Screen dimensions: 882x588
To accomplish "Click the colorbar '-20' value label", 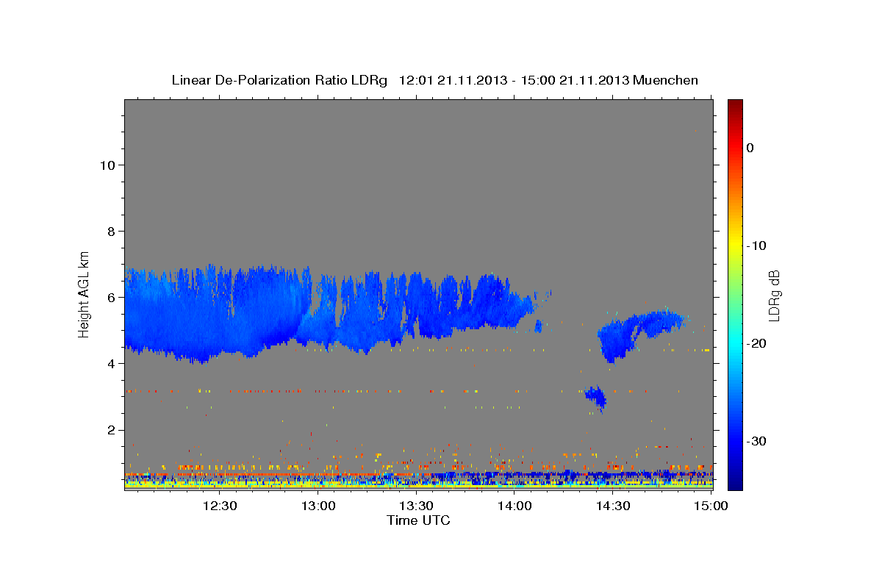I will coord(757,343).
